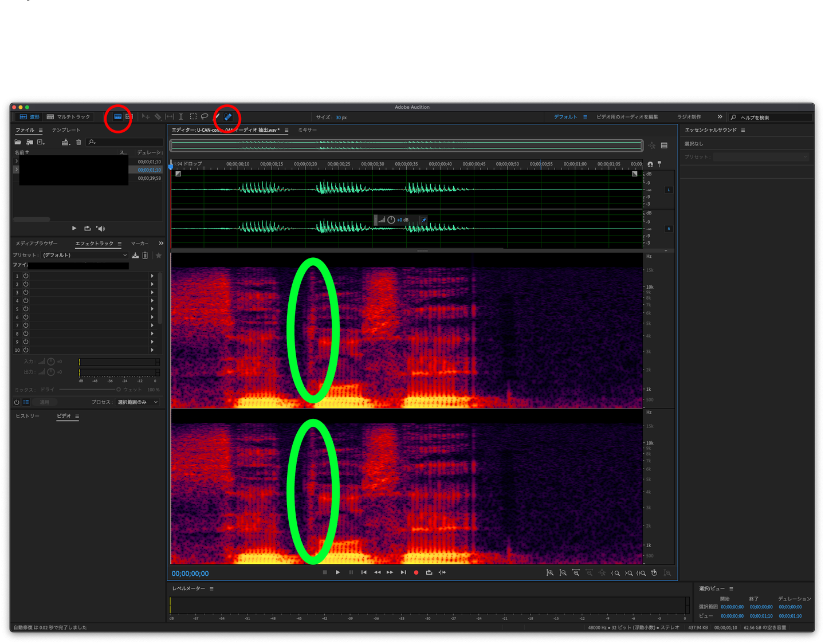Image resolution: width=825 pixels, height=644 pixels.
Task: Open file folder icon in Files panel
Action: click(x=18, y=142)
